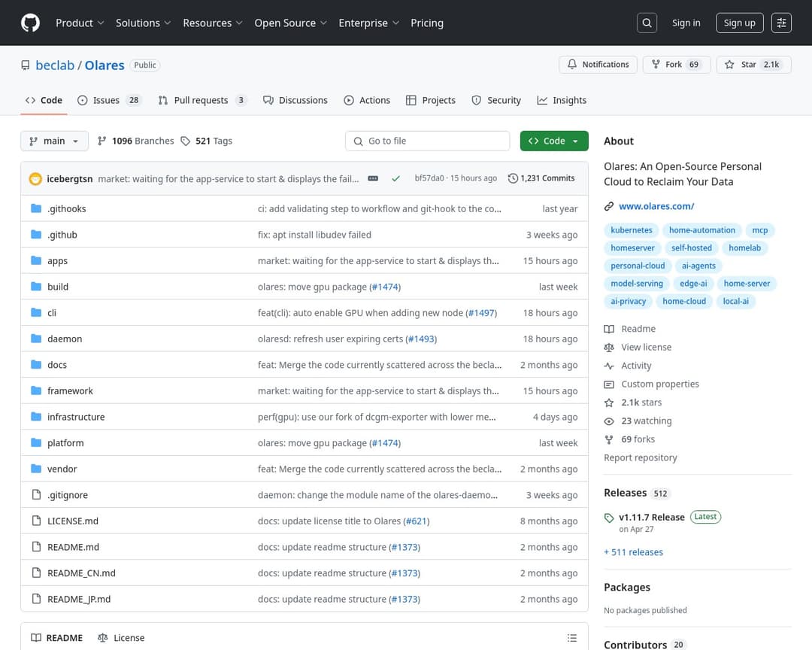The image size is (812, 650).
Task: Open the Olares repository name link
Action: [x=105, y=65]
